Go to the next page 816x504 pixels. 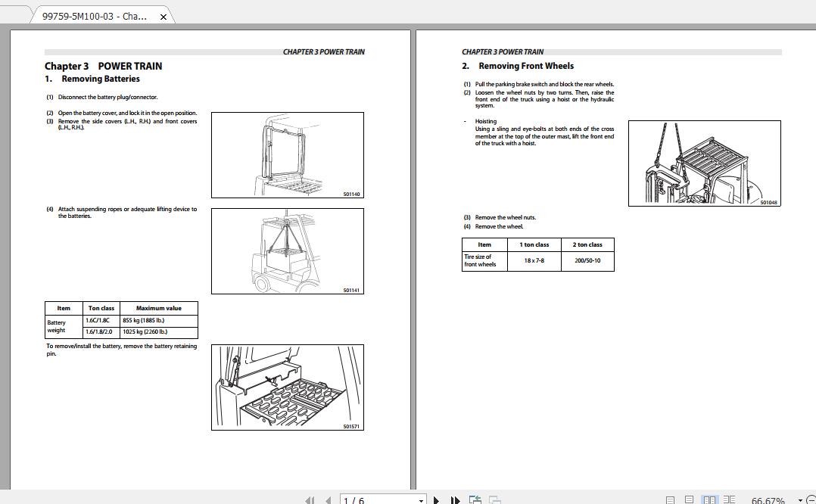tap(437, 500)
